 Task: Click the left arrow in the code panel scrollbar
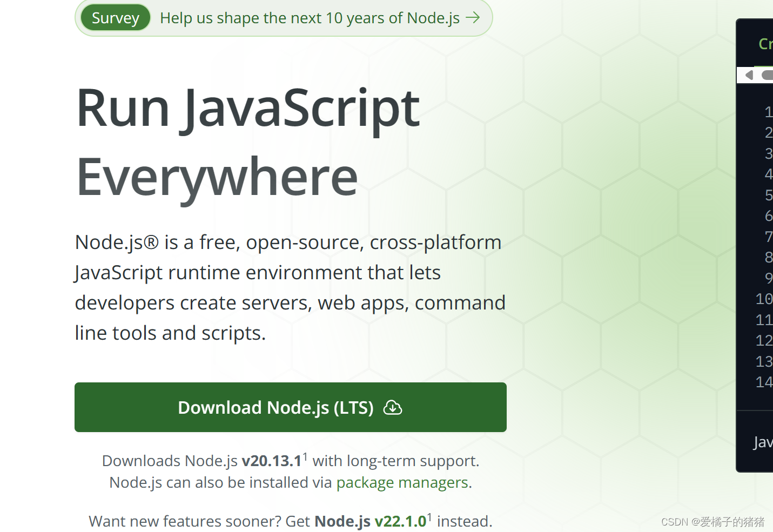pyautogui.click(x=750, y=75)
